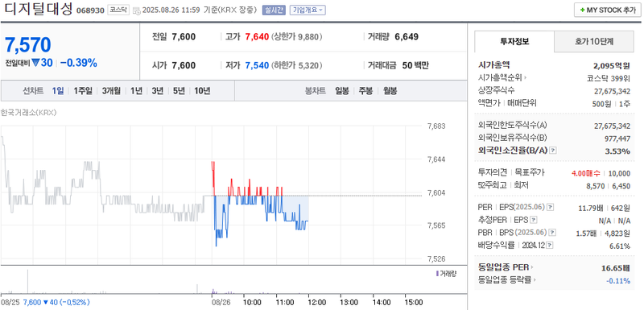
Task: Select the 10년 line chart period
Action: [x=202, y=91]
